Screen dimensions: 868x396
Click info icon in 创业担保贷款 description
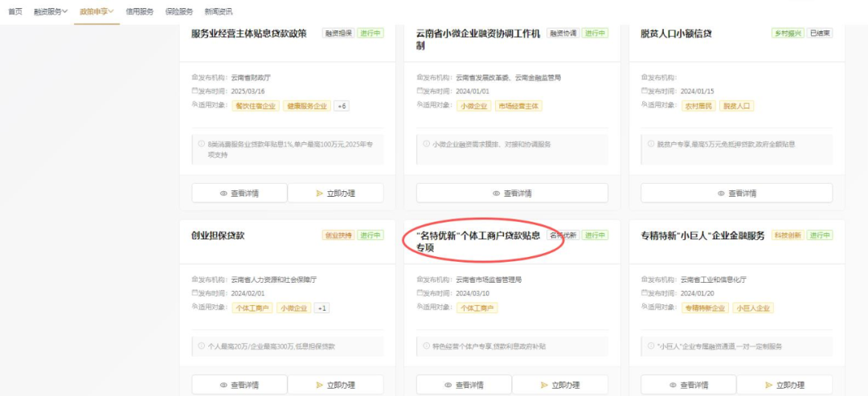pos(202,346)
